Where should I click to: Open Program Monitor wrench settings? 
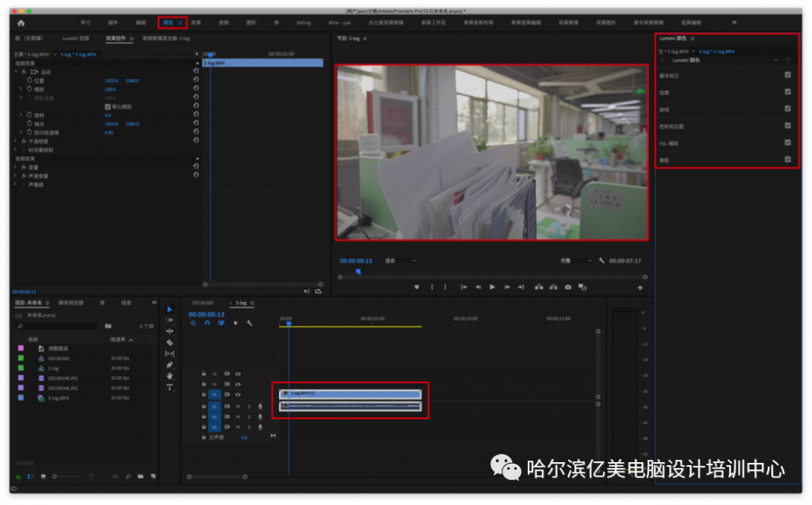pos(601,261)
